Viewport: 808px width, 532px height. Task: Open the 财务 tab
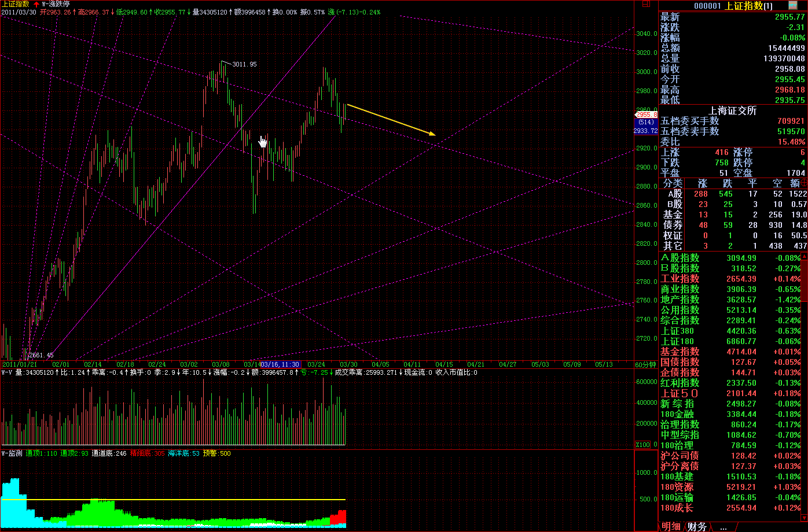(x=697, y=526)
